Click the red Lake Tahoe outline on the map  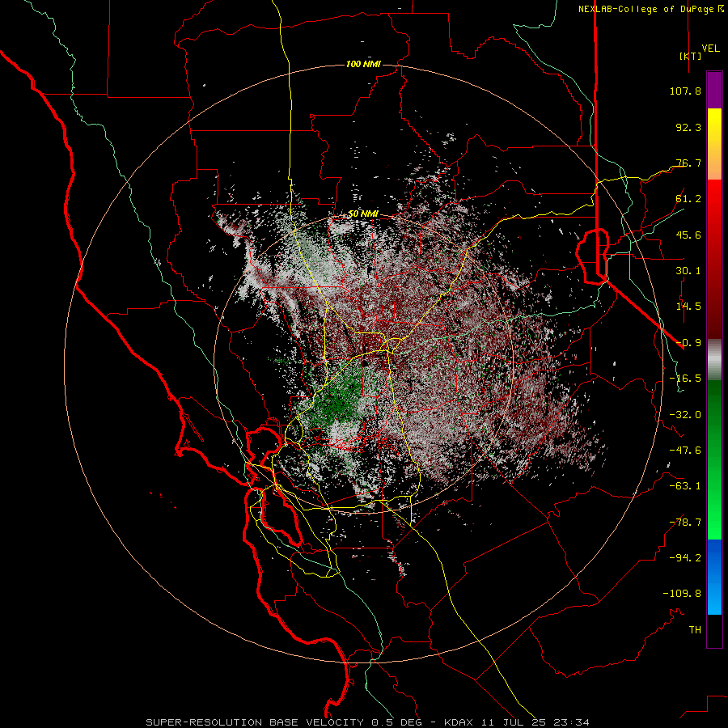click(592, 256)
